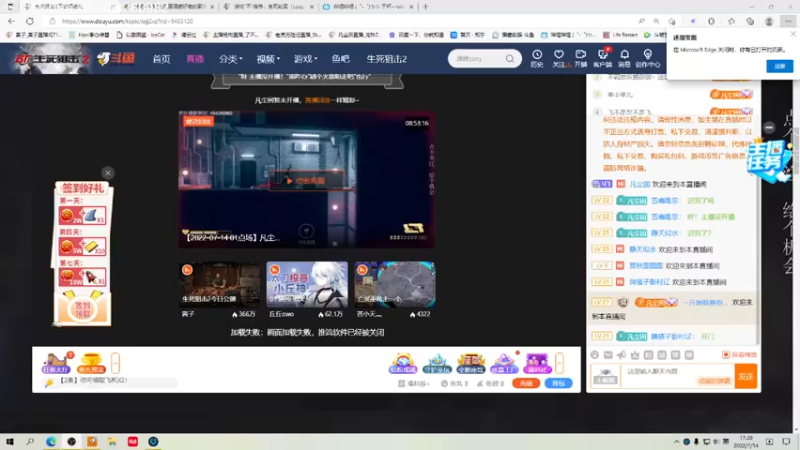The height and width of the screenshot is (450, 800).
Task: Expand the 游戏 games dropdown
Action: coord(305,59)
